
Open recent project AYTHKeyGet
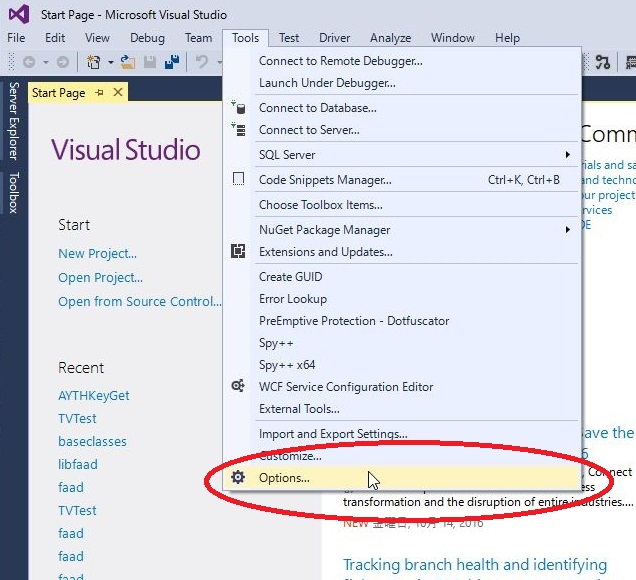click(94, 395)
